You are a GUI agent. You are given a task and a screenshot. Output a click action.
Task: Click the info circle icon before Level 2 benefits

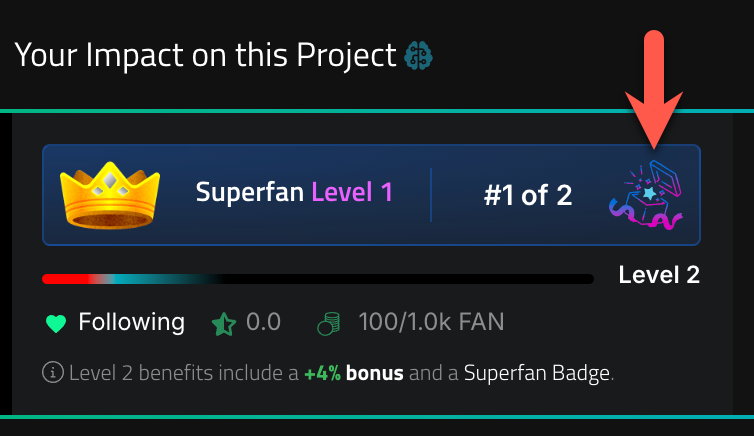pos(53,372)
